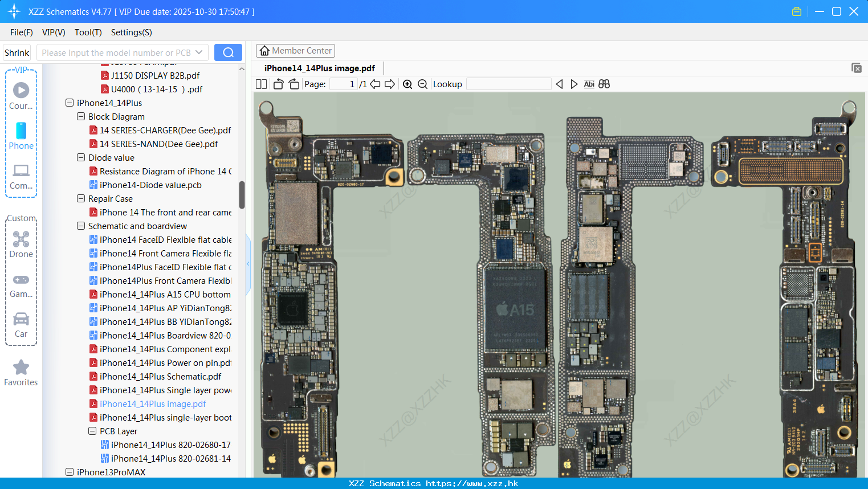
Task: Select Computer category in sidebar
Action: click(21, 177)
